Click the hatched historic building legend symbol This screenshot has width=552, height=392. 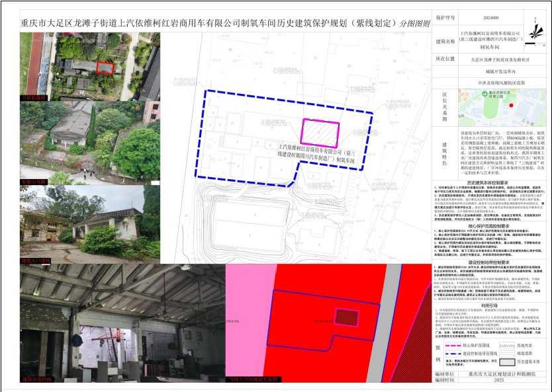tap(507, 362)
